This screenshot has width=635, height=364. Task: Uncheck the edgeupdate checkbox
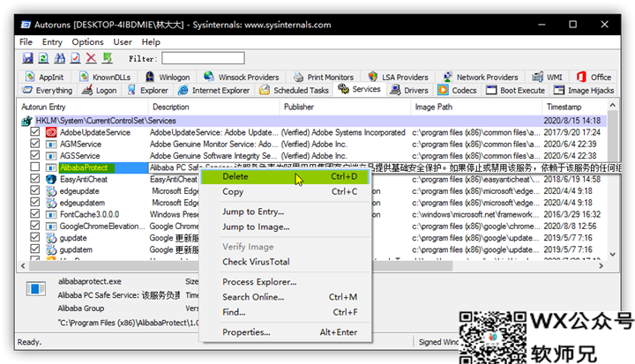[x=34, y=190]
